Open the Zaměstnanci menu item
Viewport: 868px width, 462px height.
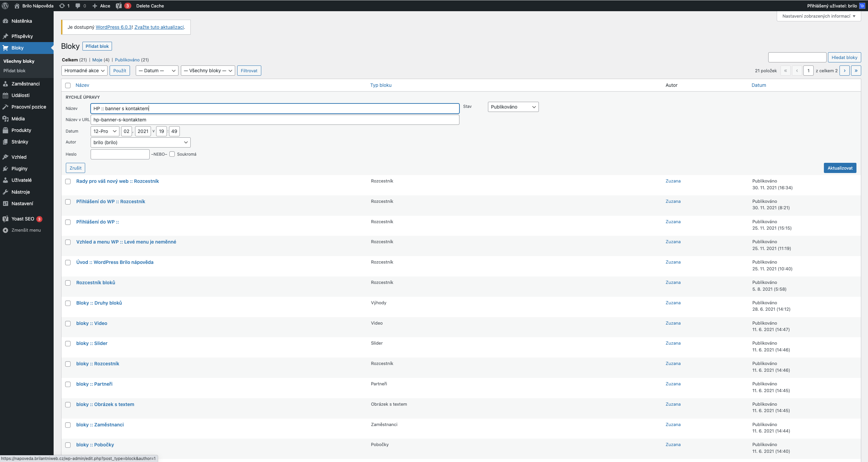25,84
